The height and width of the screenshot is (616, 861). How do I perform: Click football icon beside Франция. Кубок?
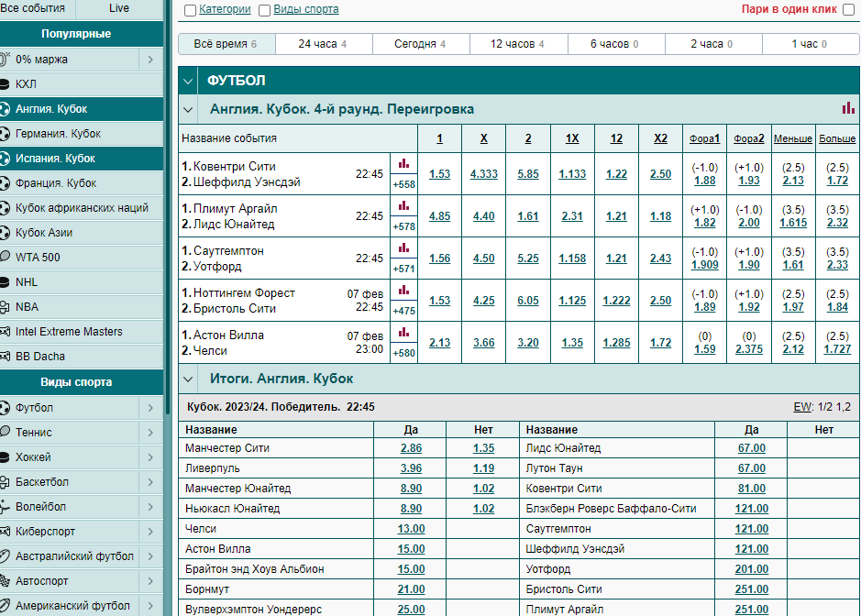(x=5, y=182)
